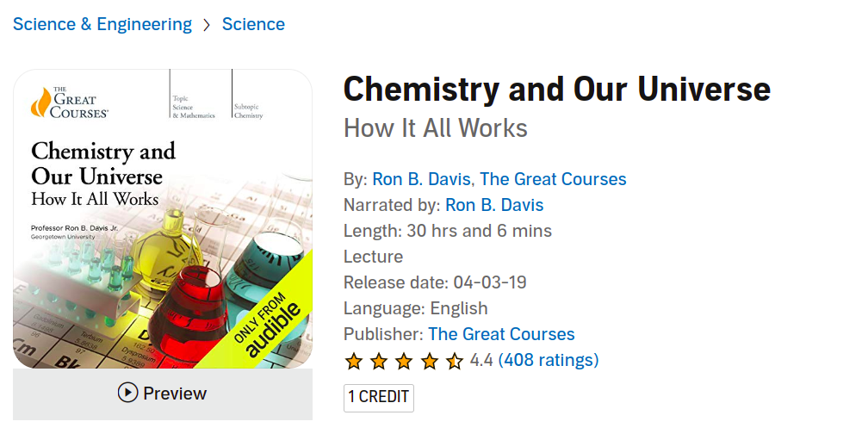The height and width of the screenshot is (434, 868).
Task: Open The Great Courses author link
Action: (553, 179)
